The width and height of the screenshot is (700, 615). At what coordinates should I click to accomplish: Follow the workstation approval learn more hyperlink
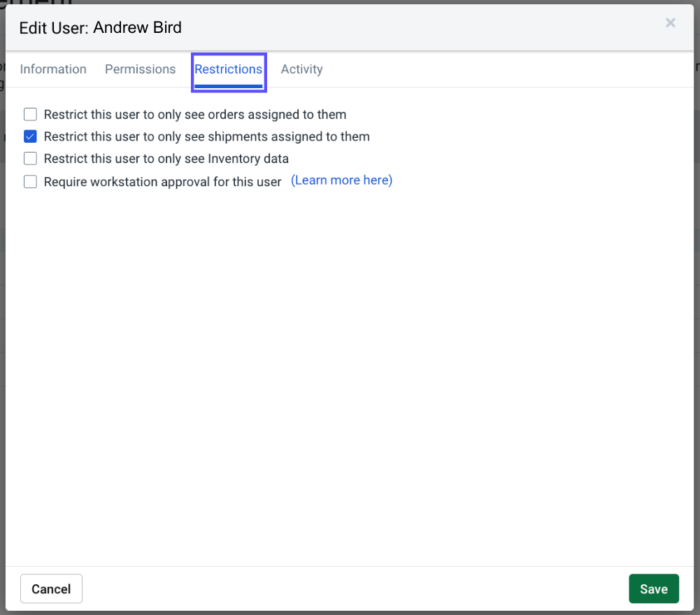pyautogui.click(x=341, y=180)
